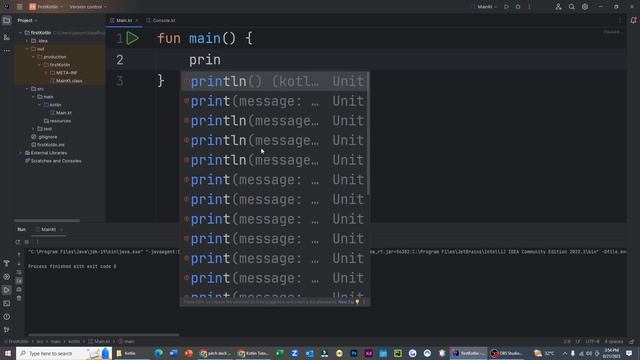Open the Build tool window hammer icon

7,264
